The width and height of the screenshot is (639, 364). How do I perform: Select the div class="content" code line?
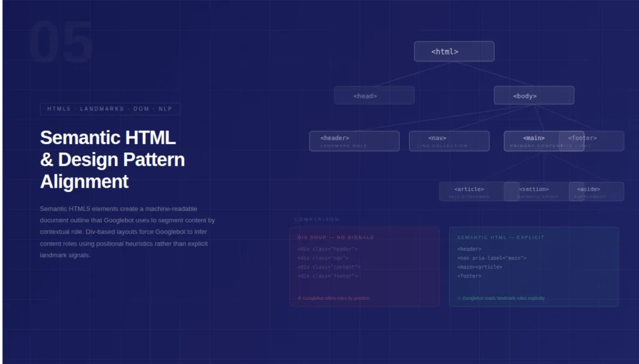point(331,267)
